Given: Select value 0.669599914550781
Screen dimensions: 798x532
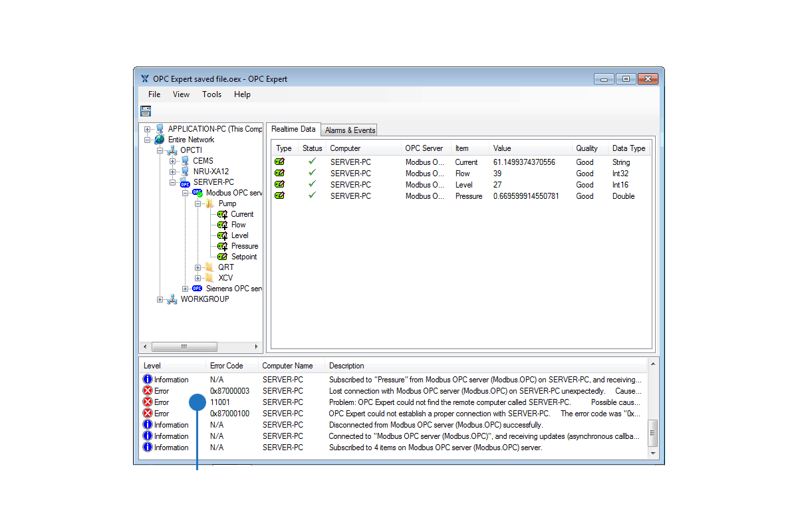Looking at the screenshot, I should click(x=526, y=196).
